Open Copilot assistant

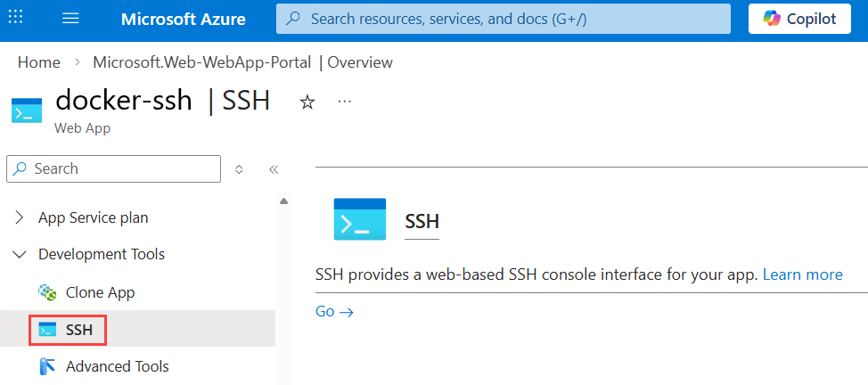pos(799,19)
